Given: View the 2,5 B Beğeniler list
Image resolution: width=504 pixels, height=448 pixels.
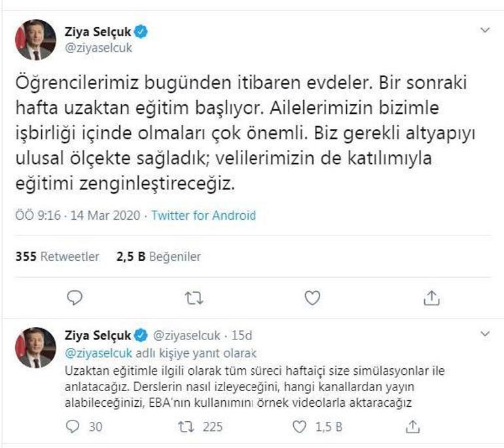Looking at the screenshot, I should pyautogui.click(x=158, y=257).
